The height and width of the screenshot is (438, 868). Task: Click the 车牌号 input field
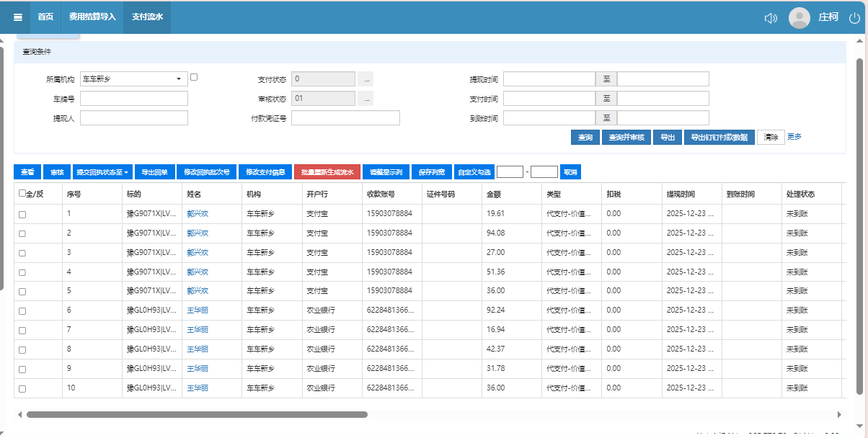pyautogui.click(x=133, y=99)
